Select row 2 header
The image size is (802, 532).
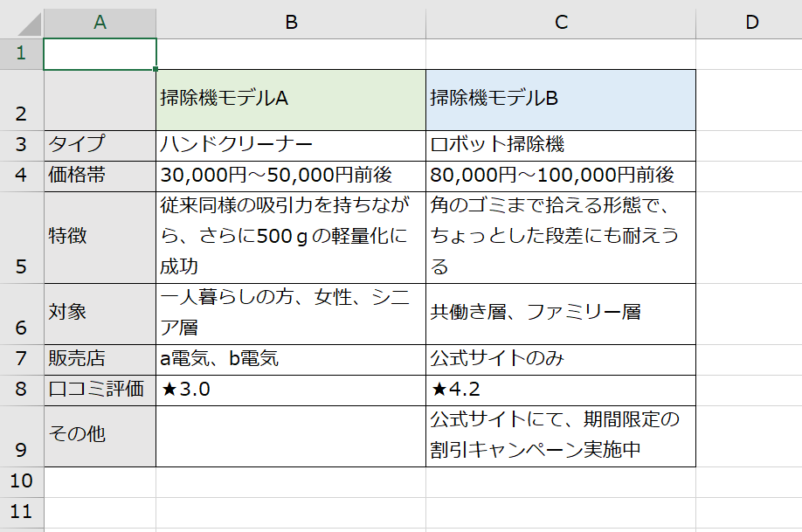click(22, 100)
